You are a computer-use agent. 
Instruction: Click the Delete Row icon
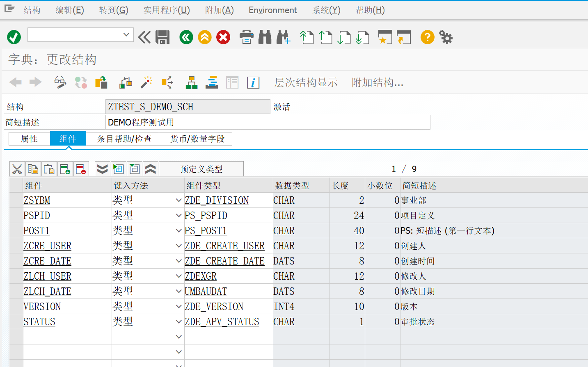(81, 169)
